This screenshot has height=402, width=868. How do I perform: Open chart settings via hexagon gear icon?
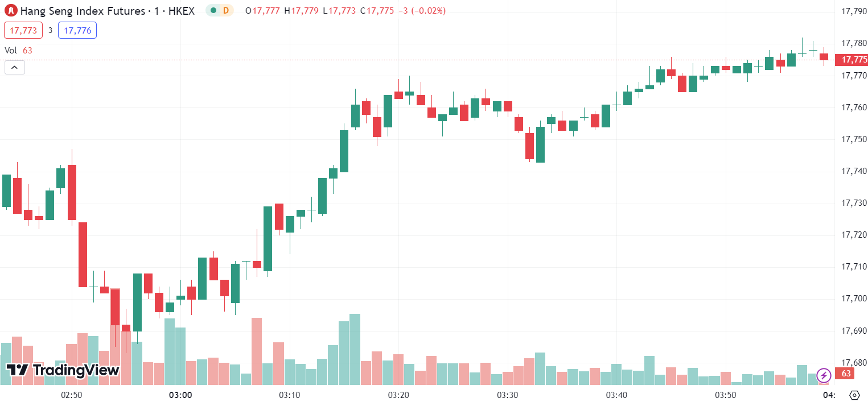point(854,393)
